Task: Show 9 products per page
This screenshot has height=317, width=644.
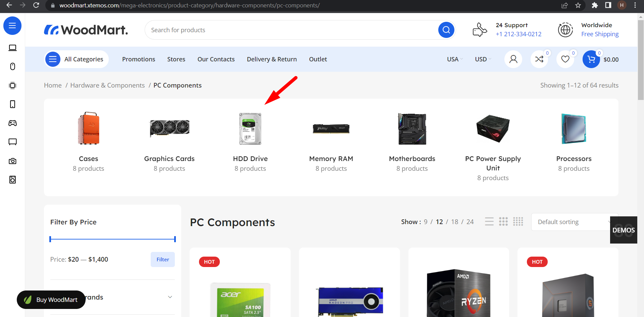Action: tap(426, 222)
